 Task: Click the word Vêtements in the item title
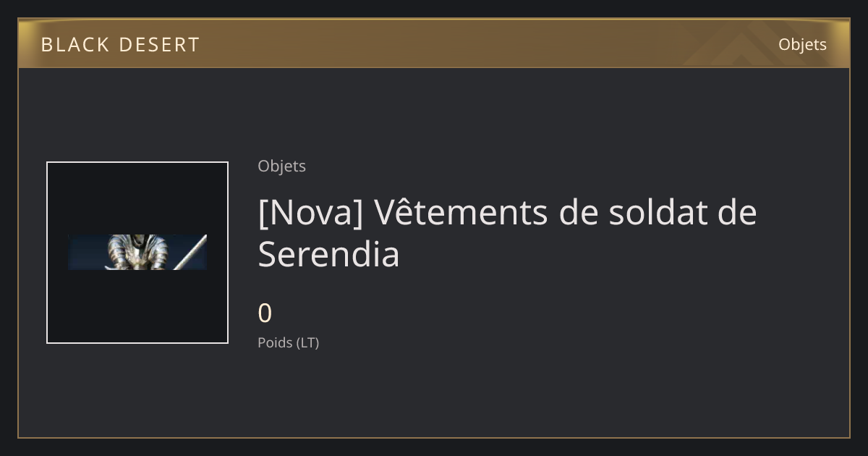[461, 213]
